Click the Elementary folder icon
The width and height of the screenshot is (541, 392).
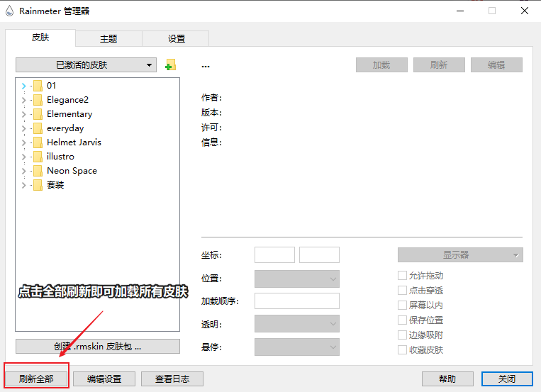coord(38,114)
